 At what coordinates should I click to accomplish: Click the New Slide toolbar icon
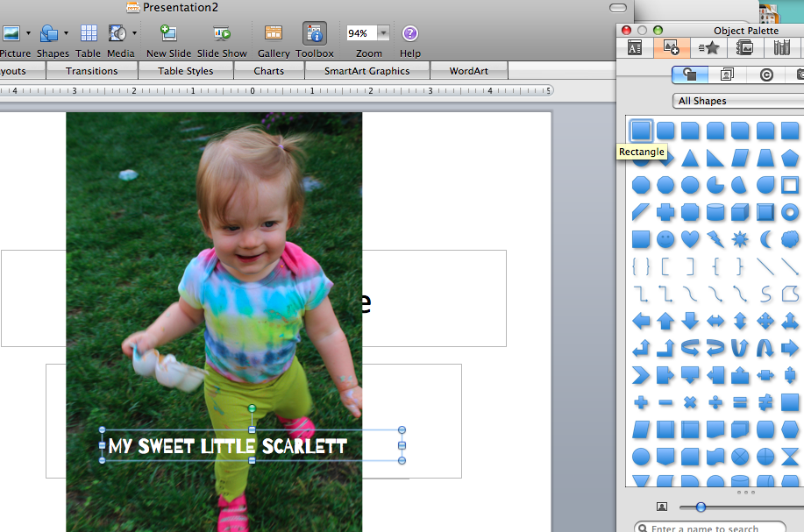click(x=168, y=34)
